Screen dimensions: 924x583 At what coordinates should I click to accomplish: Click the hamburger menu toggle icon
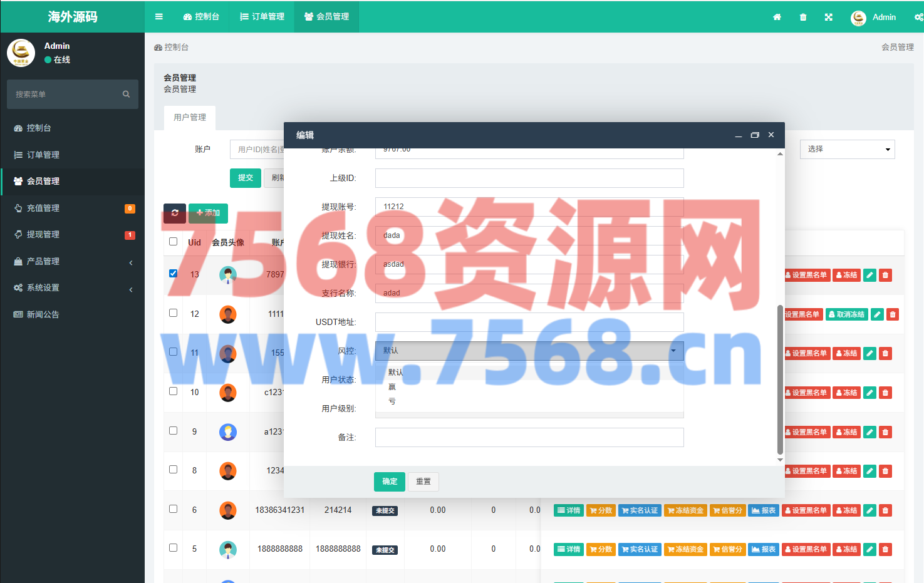pos(159,17)
